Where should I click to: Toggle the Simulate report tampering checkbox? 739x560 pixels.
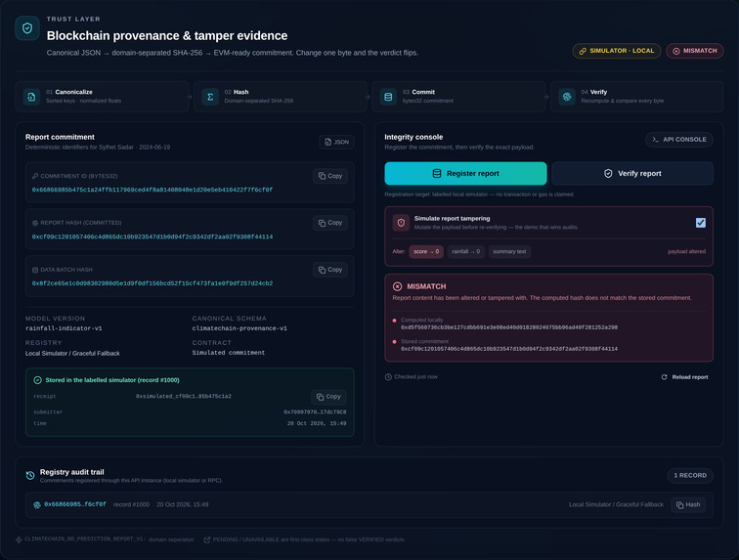tap(700, 223)
